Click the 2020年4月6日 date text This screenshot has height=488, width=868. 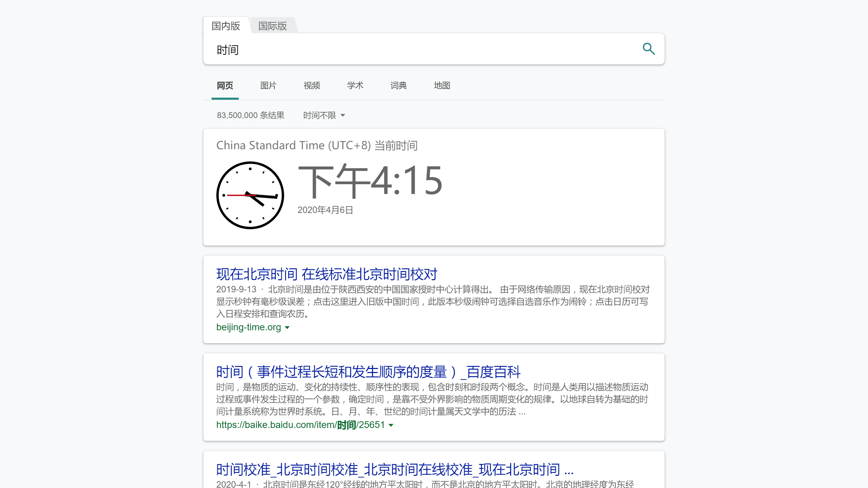click(325, 210)
